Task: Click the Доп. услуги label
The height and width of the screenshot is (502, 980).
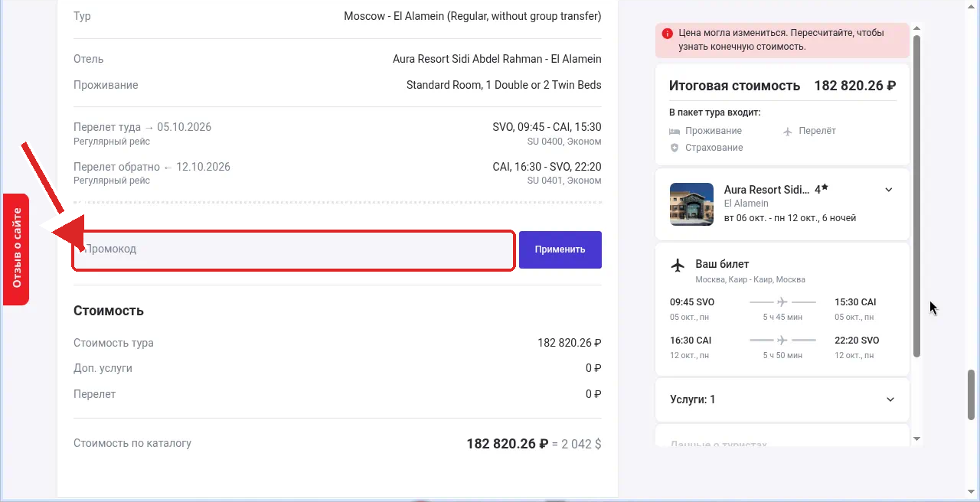Action: (x=103, y=368)
